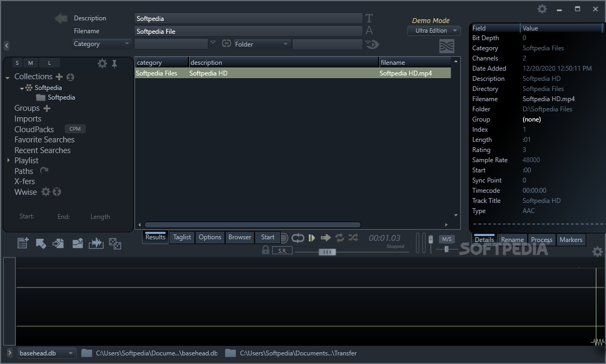Click the wave pattern icon under Ultra Edition

coord(446,47)
